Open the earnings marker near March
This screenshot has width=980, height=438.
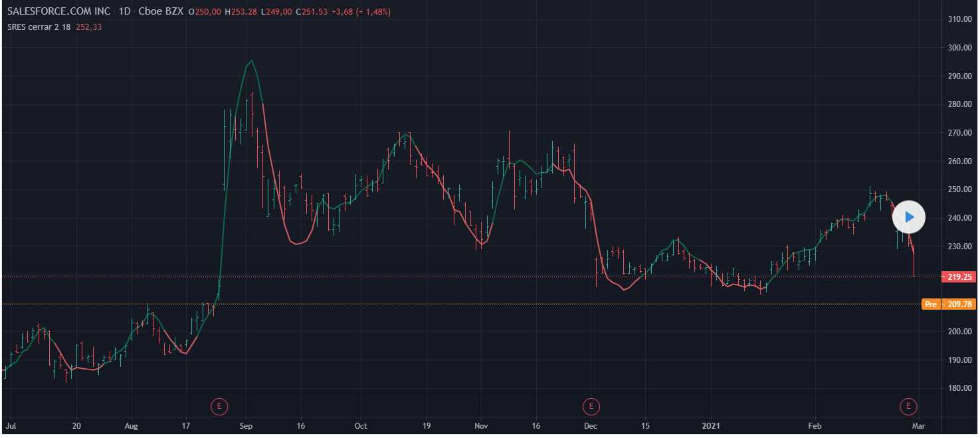(x=908, y=405)
